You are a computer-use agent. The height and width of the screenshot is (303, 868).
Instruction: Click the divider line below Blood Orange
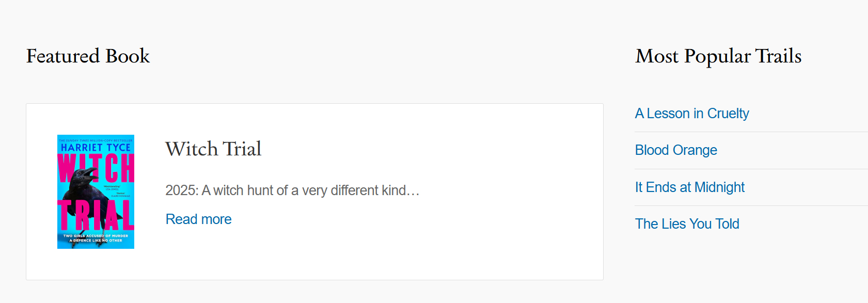click(749, 169)
